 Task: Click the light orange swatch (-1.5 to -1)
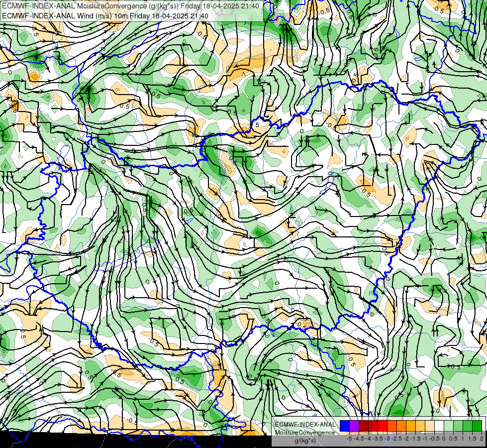[420, 426]
